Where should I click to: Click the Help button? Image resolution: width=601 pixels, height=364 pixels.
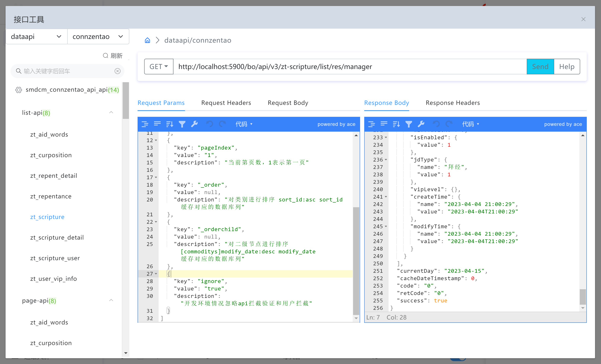point(567,67)
